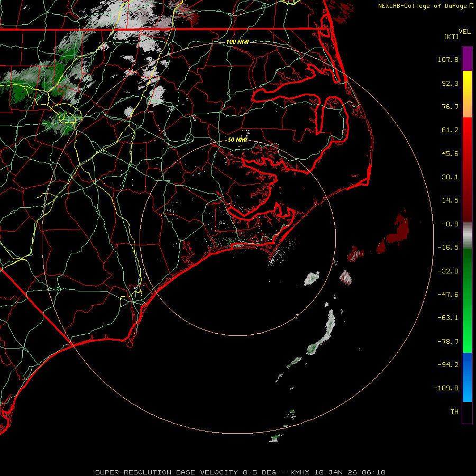
Task: Click the -16.5 velocity scale value
Action: [x=448, y=248]
